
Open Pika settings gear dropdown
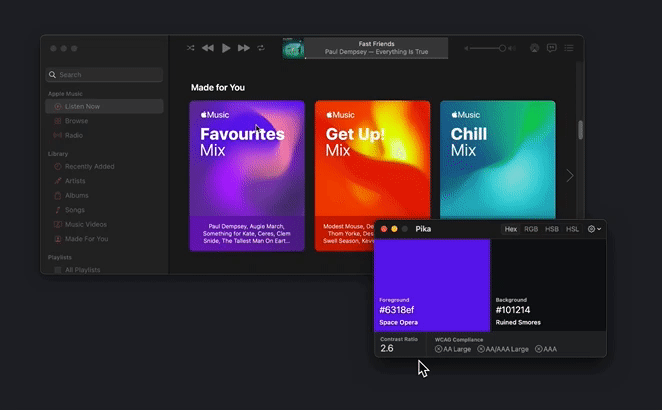594,229
